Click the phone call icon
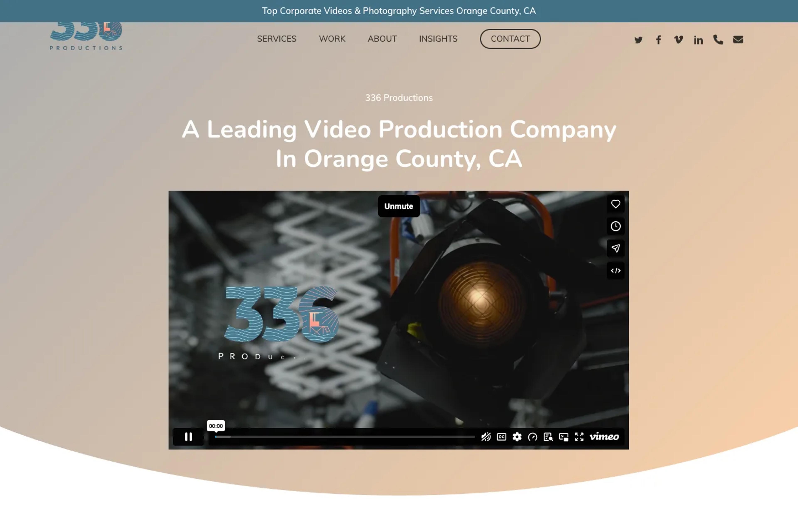The width and height of the screenshot is (798, 532). 718,40
